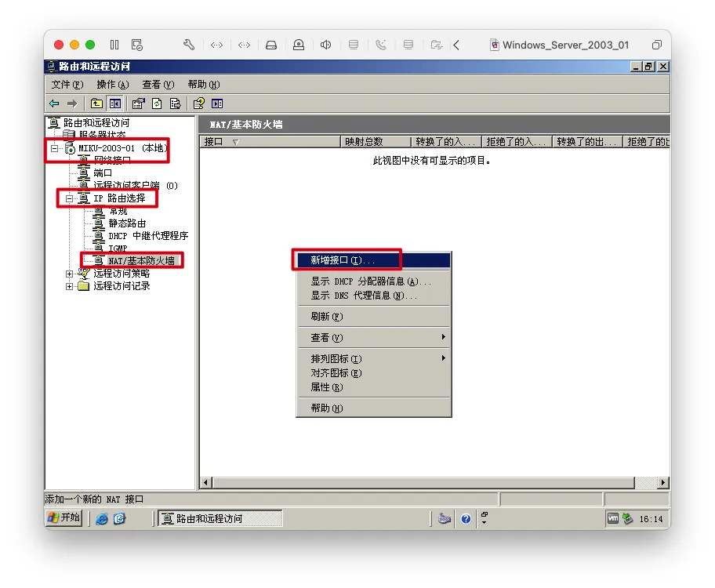This screenshot has width=715, height=588.
Task: Select the 路由和远程访问 root tree node
Action: (96, 123)
